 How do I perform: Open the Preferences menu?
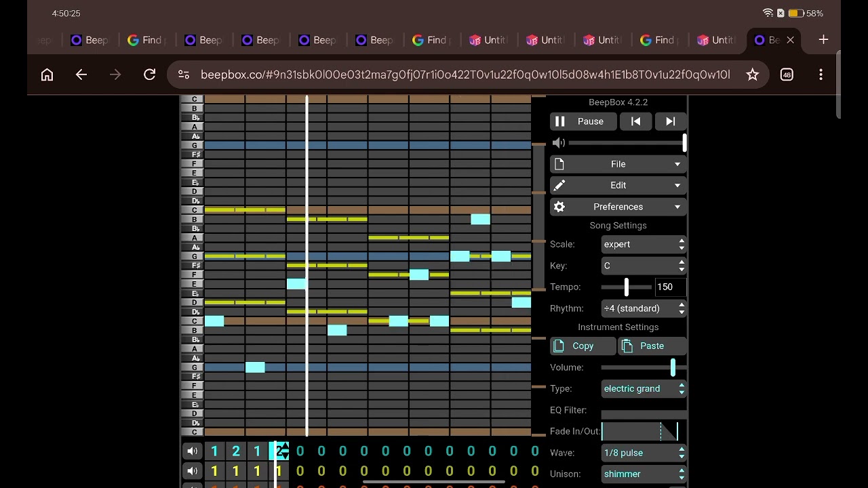618,207
